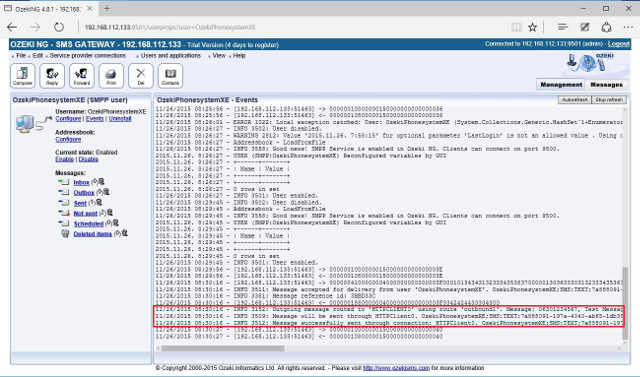This screenshot has width=640, height=377.
Task: Click the search icon next to Scheduled
Action: click(x=116, y=223)
